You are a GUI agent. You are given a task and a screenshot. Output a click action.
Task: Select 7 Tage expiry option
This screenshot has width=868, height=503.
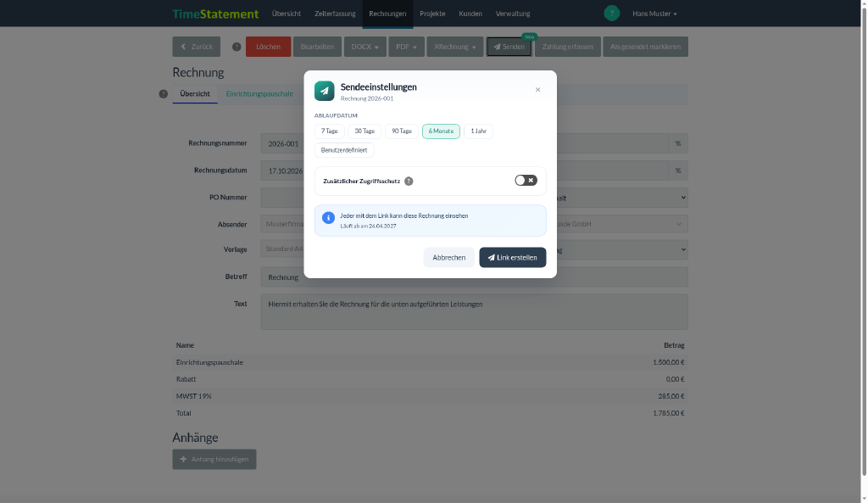pyautogui.click(x=330, y=131)
